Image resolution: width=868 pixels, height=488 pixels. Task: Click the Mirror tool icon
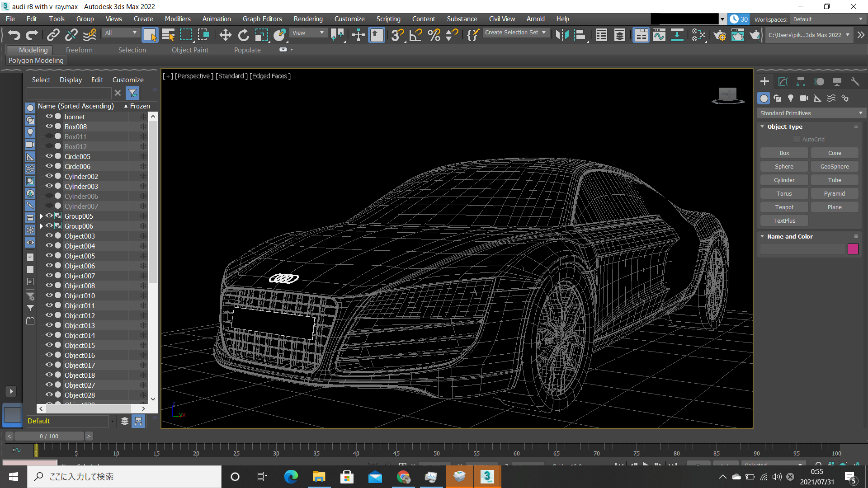pos(562,35)
